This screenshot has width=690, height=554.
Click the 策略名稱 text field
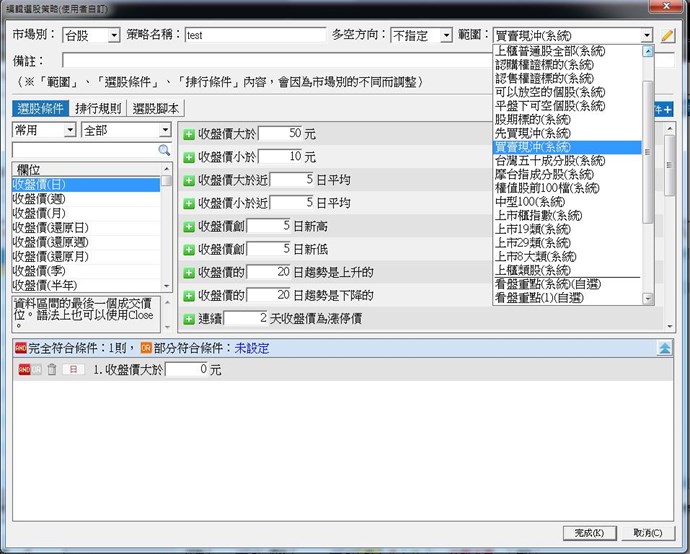(x=255, y=35)
